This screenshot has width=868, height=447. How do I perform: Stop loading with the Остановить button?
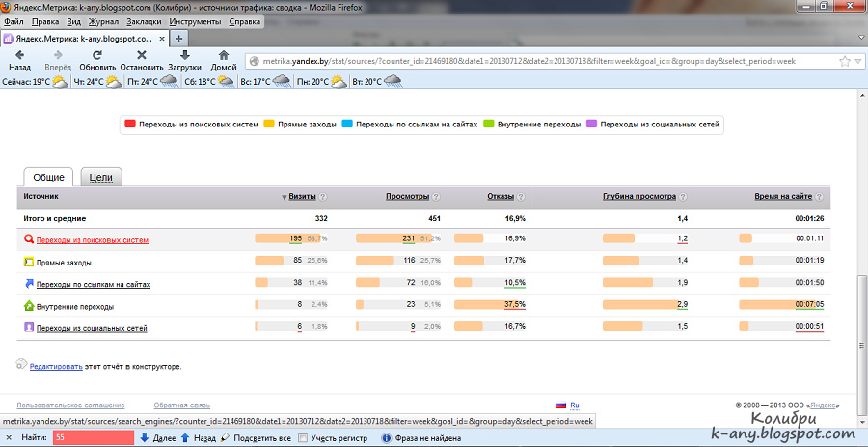coord(142,61)
